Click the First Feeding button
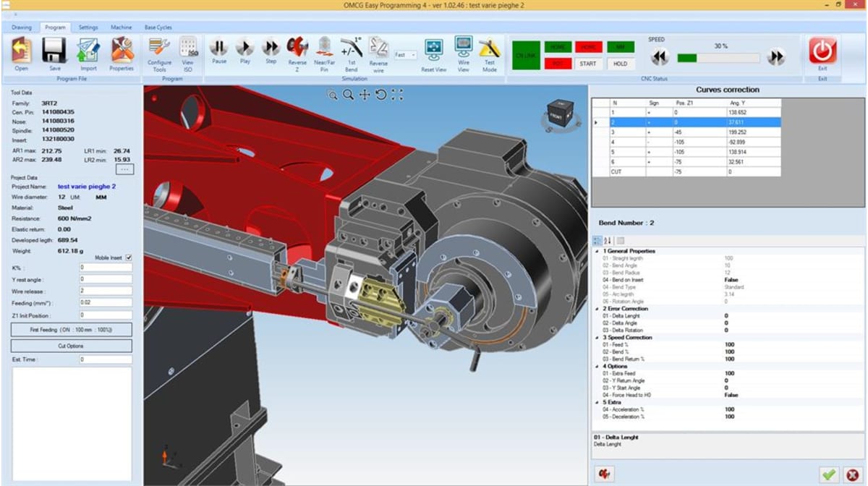This screenshot has height=486, width=868. click(x=71, y=330)
